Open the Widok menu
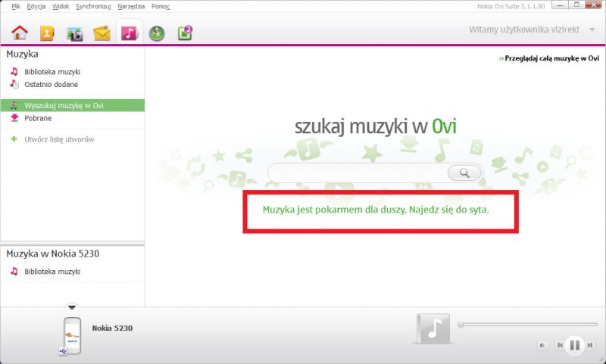 point(61,6)
